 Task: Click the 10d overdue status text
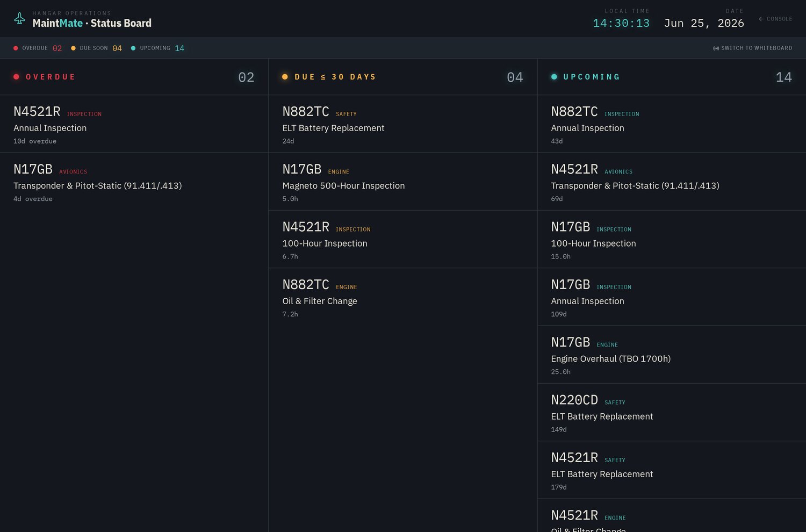click(35, 141)
